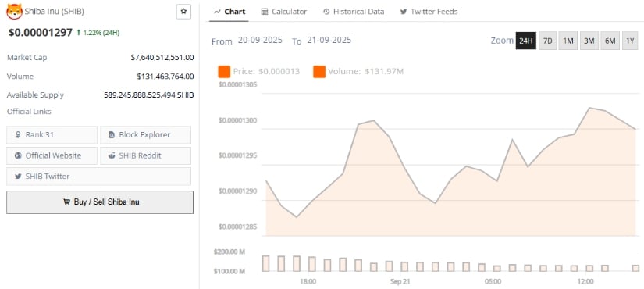Screen dimensions: 644x289
Task: Click the price line's last point near $0.00001300
Action: (635, 129)
